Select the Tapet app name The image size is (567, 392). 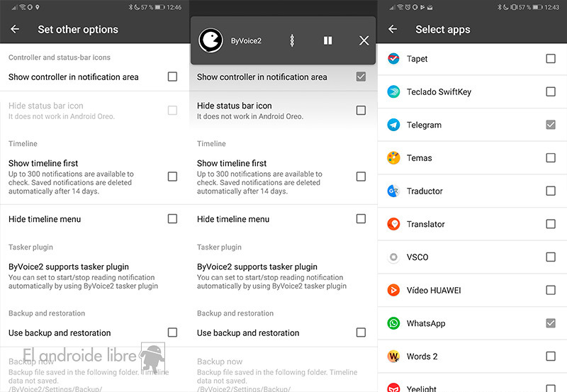pyautogui.click(x=417, y=59)
